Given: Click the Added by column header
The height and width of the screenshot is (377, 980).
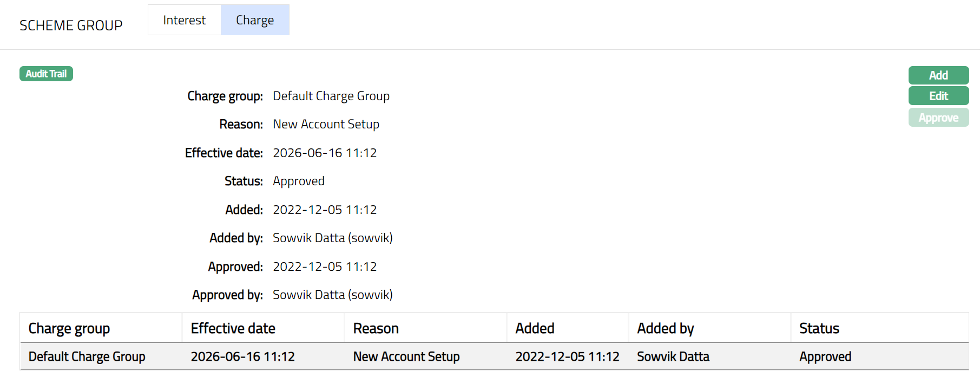Looking at the screenshot, I should [665, 328].
